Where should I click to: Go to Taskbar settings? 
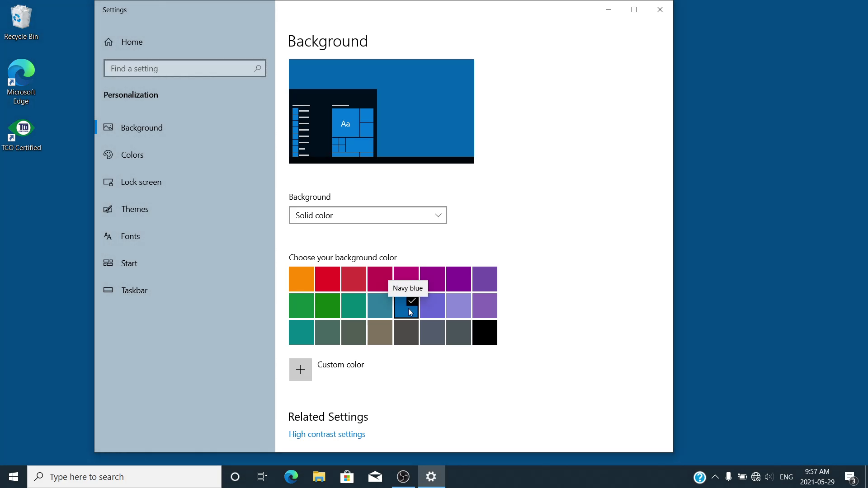134,291
